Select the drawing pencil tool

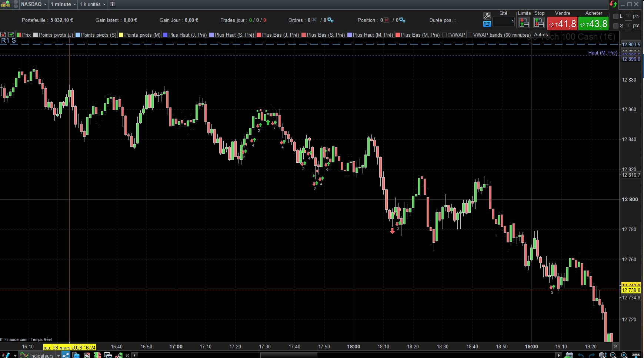6,355
